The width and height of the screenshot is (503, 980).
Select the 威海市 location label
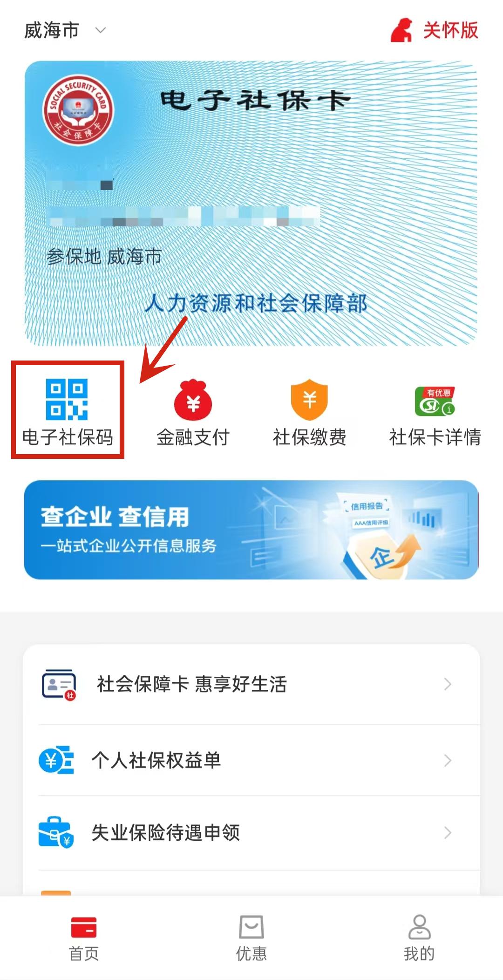click(52, 31)
